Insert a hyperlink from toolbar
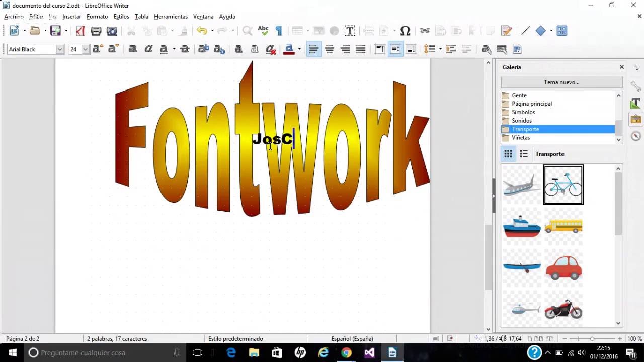 (425, 31)
